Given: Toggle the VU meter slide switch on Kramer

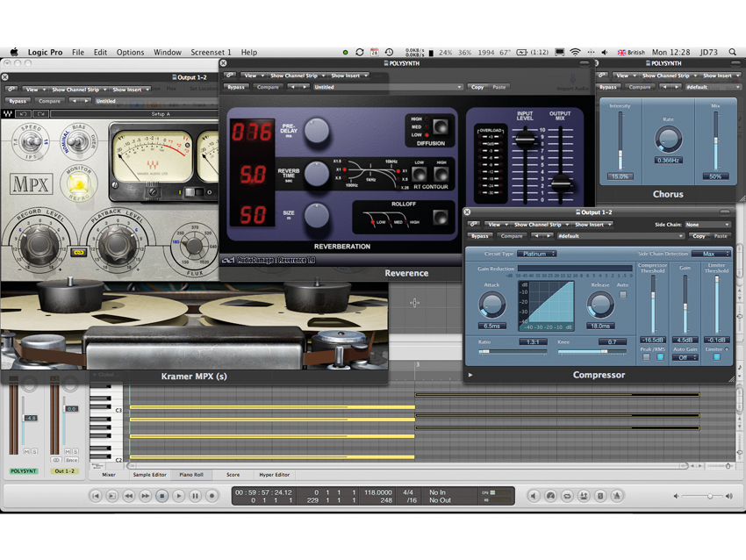Looking at the screenshot, I should click(193, 192).
